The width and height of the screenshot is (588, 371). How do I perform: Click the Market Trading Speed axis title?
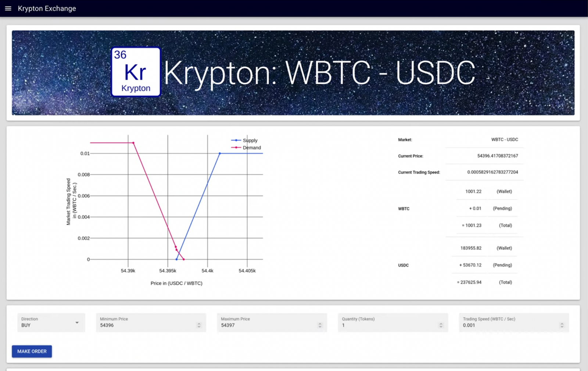[71, 201]
